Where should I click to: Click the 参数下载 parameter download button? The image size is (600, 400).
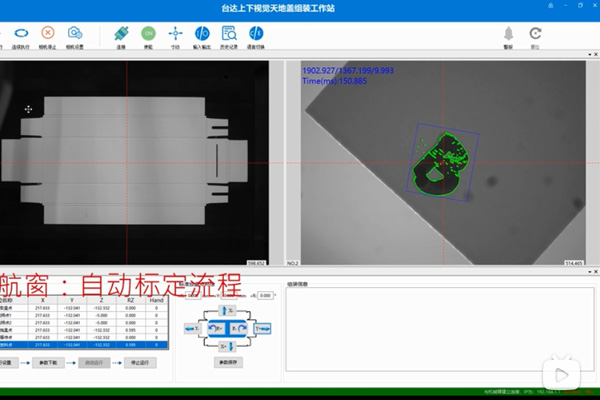48,362
